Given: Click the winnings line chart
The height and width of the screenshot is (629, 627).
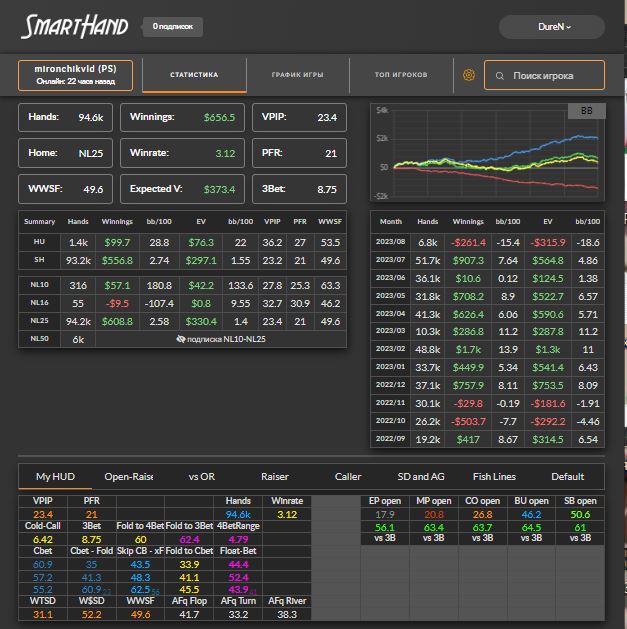Looking at the screenshot, I should [487, 153].
